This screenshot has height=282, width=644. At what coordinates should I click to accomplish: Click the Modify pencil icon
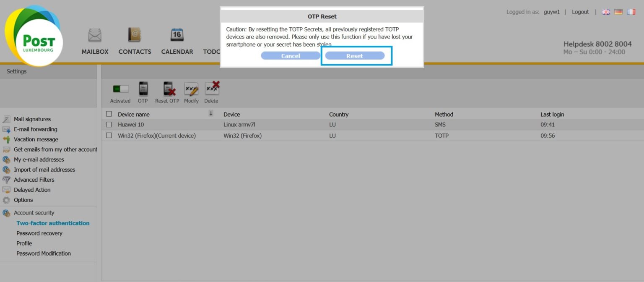[191, 89]
